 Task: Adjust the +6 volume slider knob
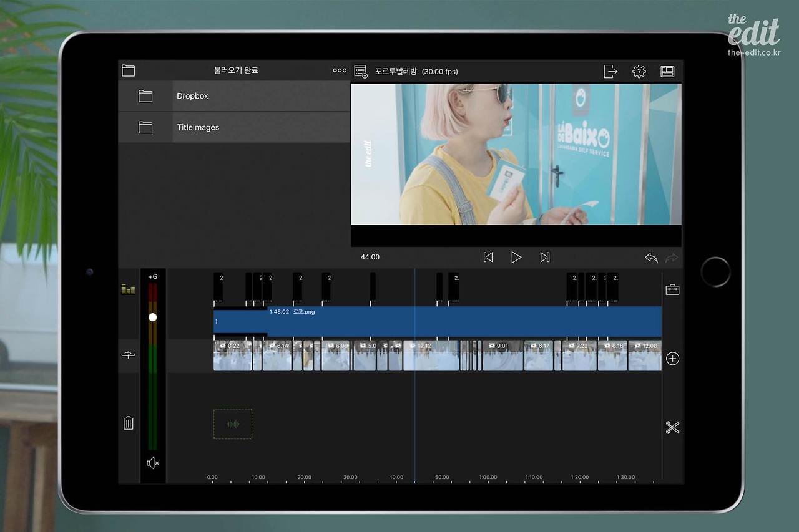pyautogui.click(x=152, y=317)
